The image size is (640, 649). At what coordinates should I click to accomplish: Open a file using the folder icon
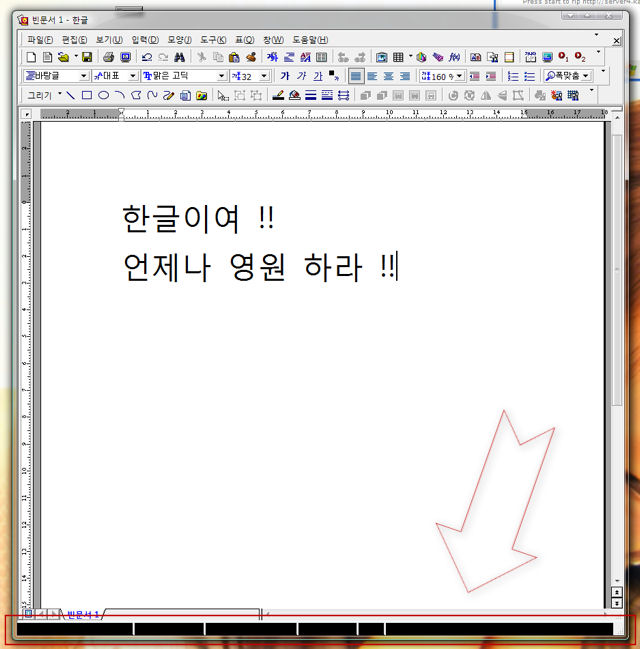point(63,57)
